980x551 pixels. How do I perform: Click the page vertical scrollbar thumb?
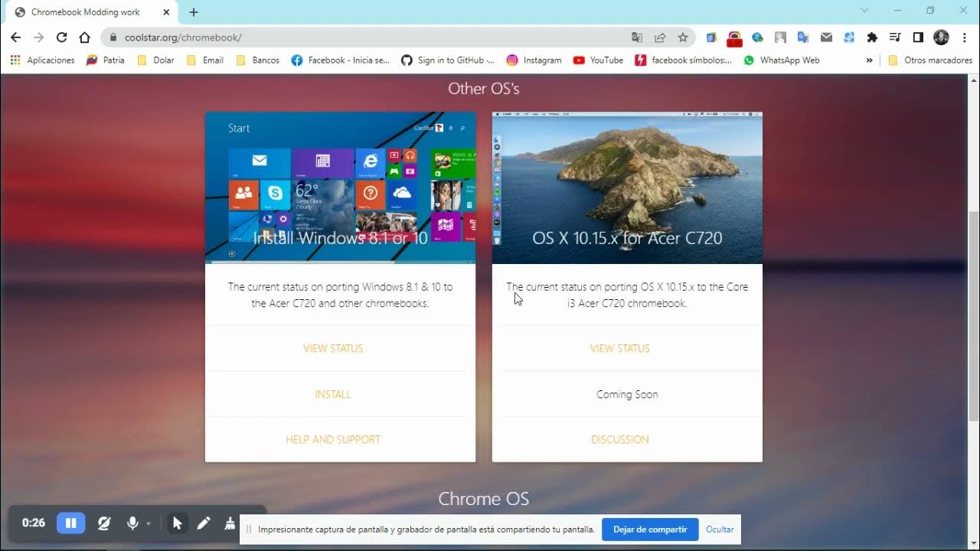[974, 316]
